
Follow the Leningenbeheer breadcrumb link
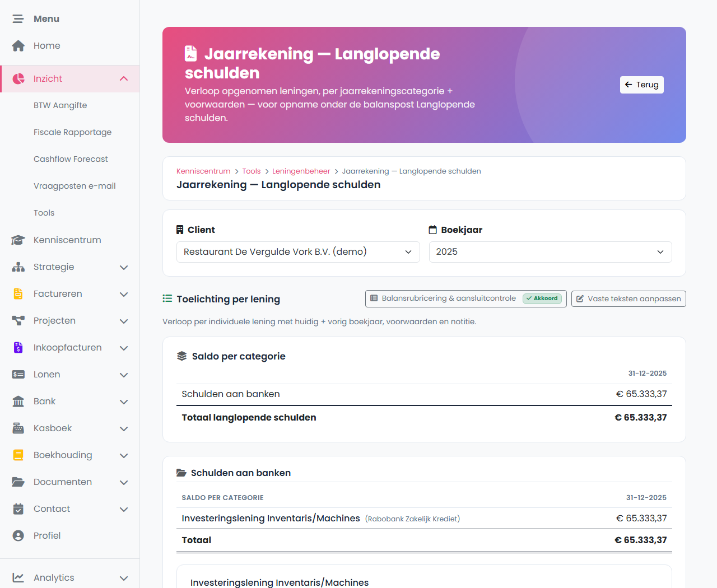(x=301, y=171)
